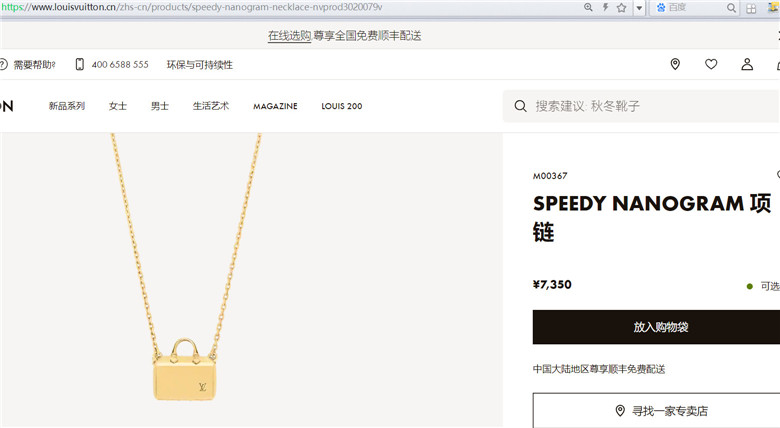Open the account profile icon
Image resolution: width=780 pixels, height=428 pixels.
click(x=747, y=64)
